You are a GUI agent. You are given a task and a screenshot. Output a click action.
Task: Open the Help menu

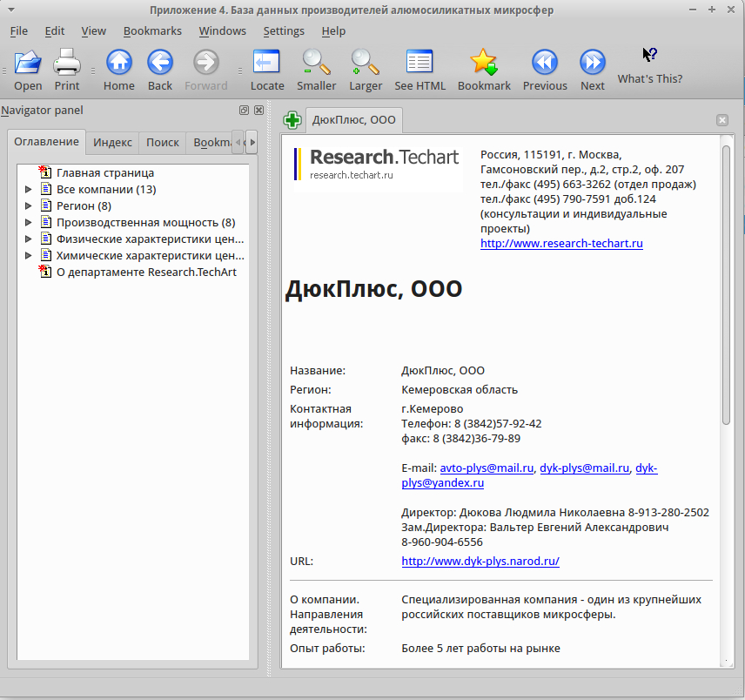(x=333, y=30)
